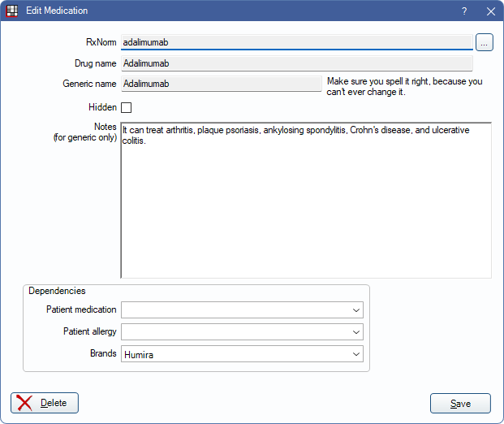Save the medication changes
The height and width of the screenshot is (424, 504).
pos(460,403)
